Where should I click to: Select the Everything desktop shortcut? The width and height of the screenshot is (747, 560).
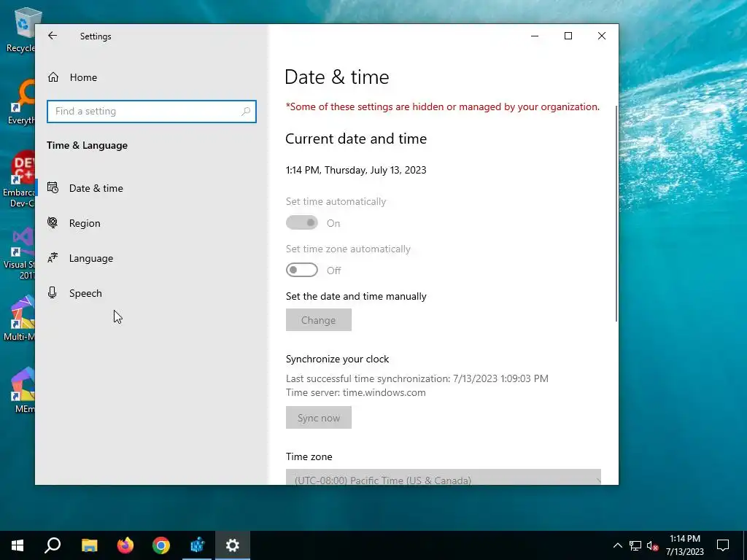coord(21,102)
